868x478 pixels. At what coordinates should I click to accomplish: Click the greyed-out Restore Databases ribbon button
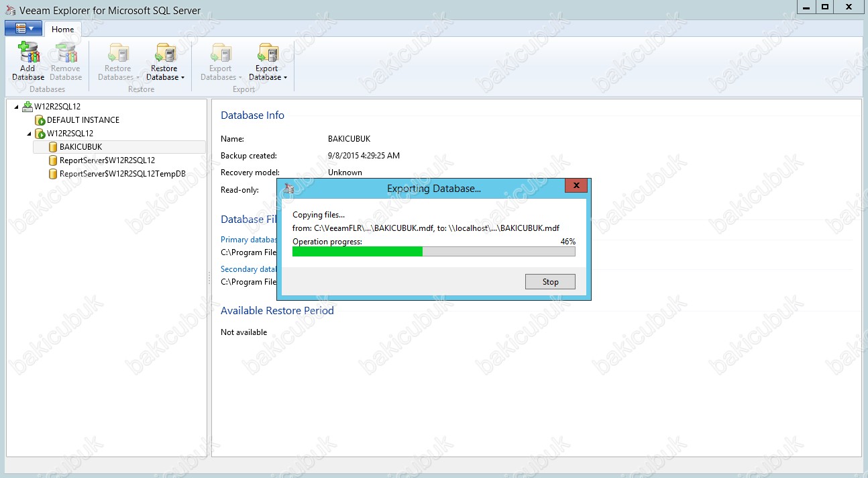[x=119, y=62]
